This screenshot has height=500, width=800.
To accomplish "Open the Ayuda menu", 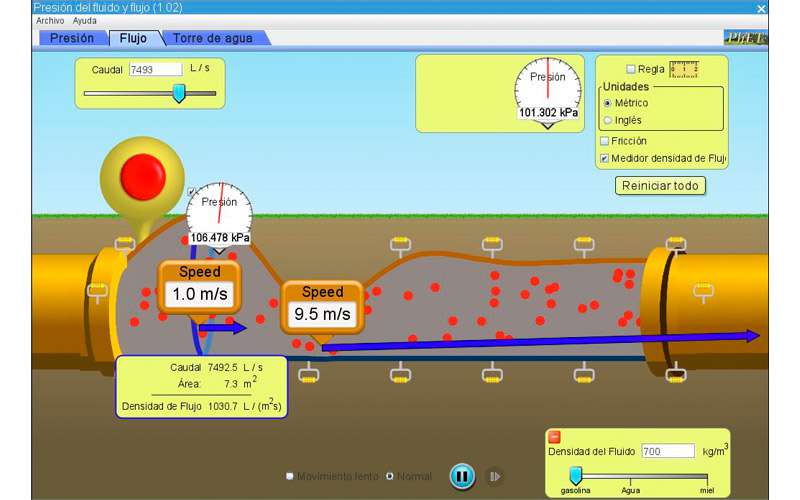I will (x=85, y=20).
